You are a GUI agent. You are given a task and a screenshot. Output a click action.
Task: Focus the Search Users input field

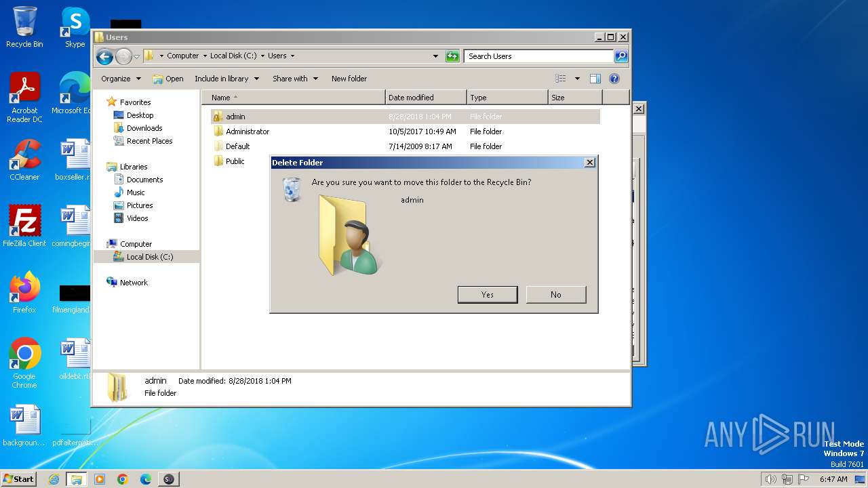pyautogui.click(x=539, y=56)
